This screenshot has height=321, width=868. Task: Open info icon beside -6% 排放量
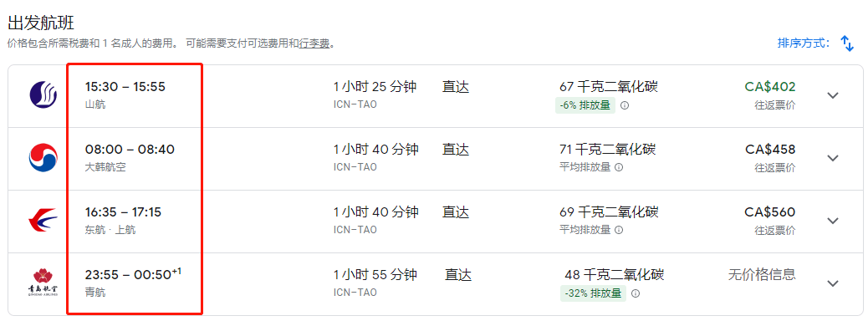[625, 105]
